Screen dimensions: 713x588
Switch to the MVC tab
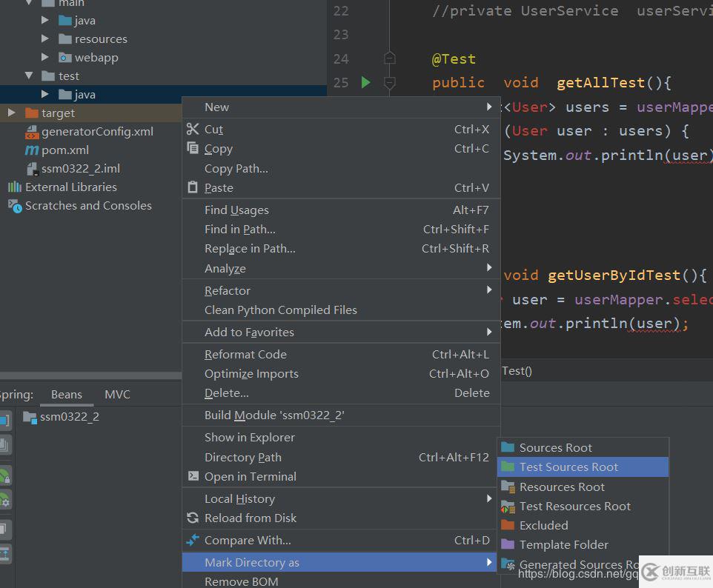117,395
